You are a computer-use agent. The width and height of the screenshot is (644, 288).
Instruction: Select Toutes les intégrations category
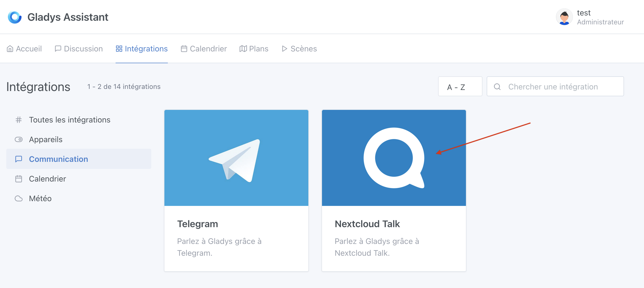point(70,120)
